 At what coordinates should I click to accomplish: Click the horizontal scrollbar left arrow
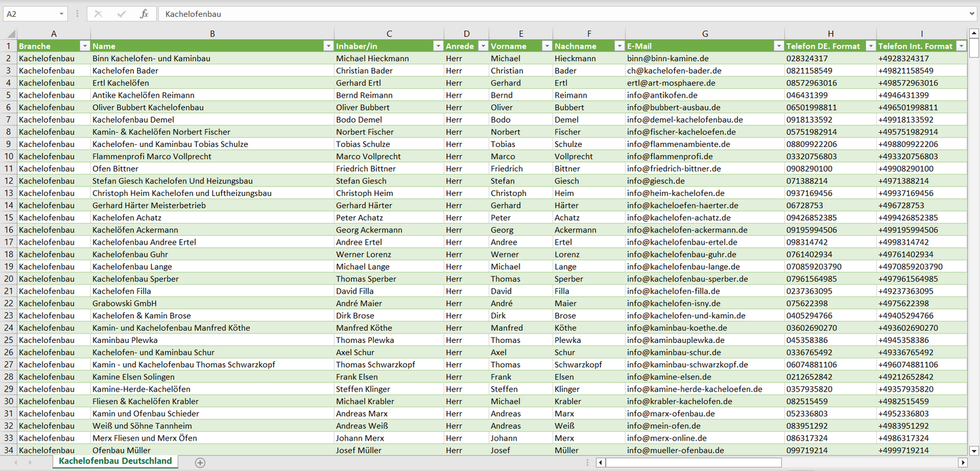click(x=601, y=462)
